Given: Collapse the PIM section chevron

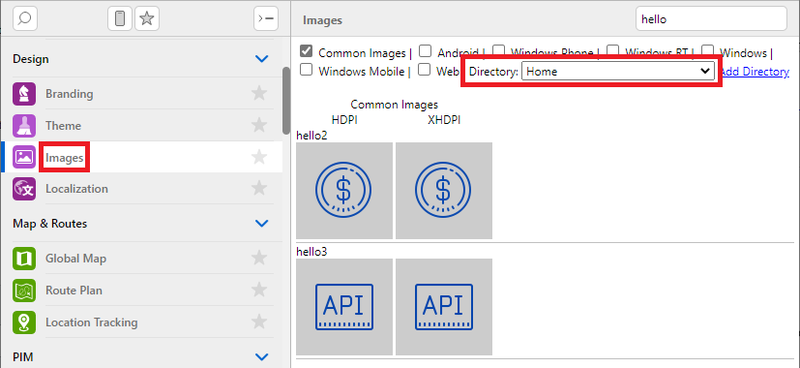Looking at the screenshot, I should point(262,356).
